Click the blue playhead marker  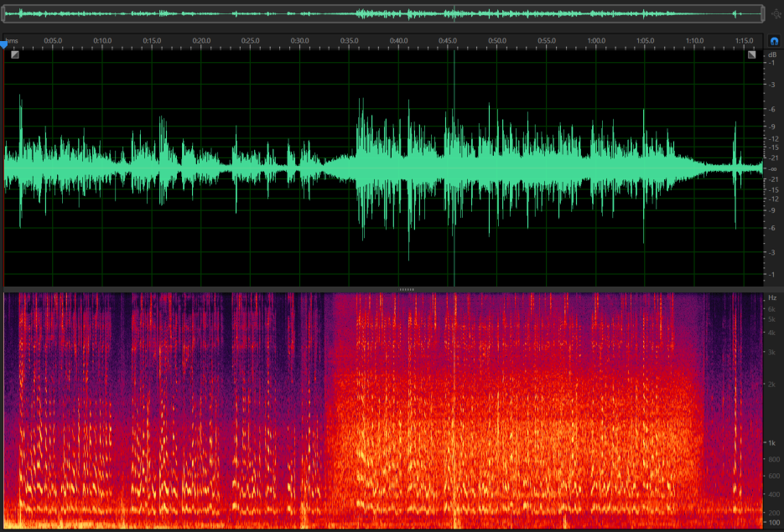pos(4,45)
